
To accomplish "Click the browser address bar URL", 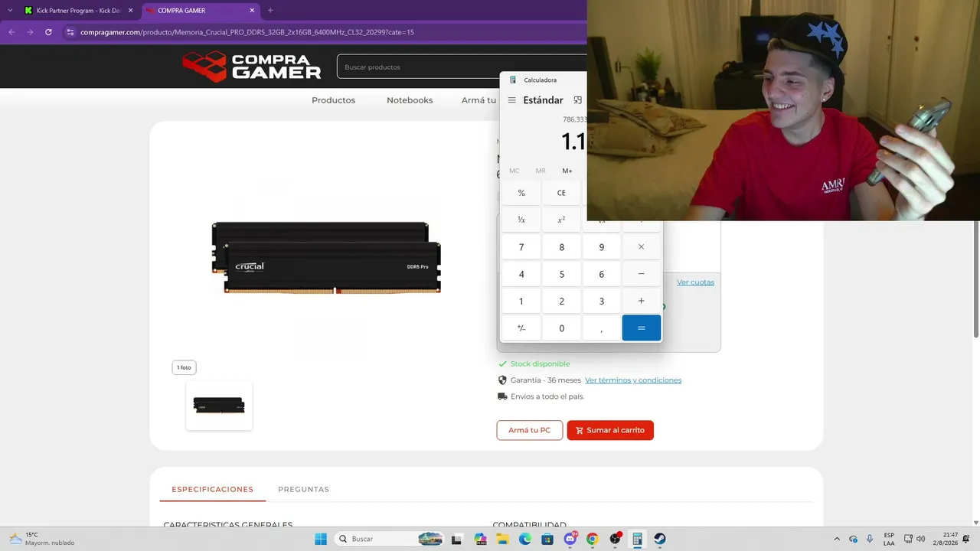I will pos(247,32).
